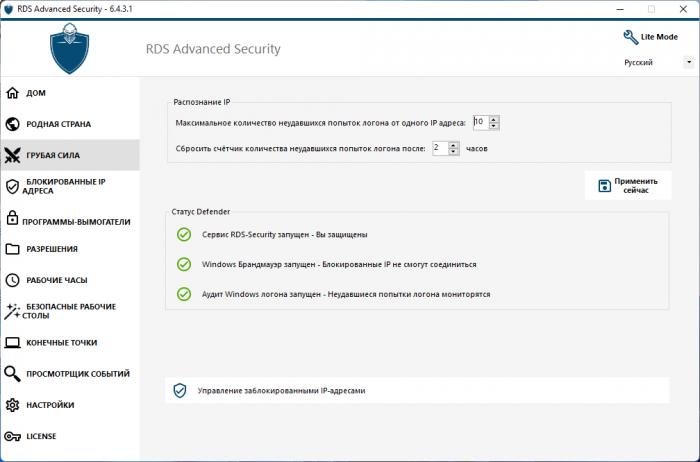Open the shield icon БЛОКИРОВАННЫЕ IP АДРЕСА

coord(12,187)
